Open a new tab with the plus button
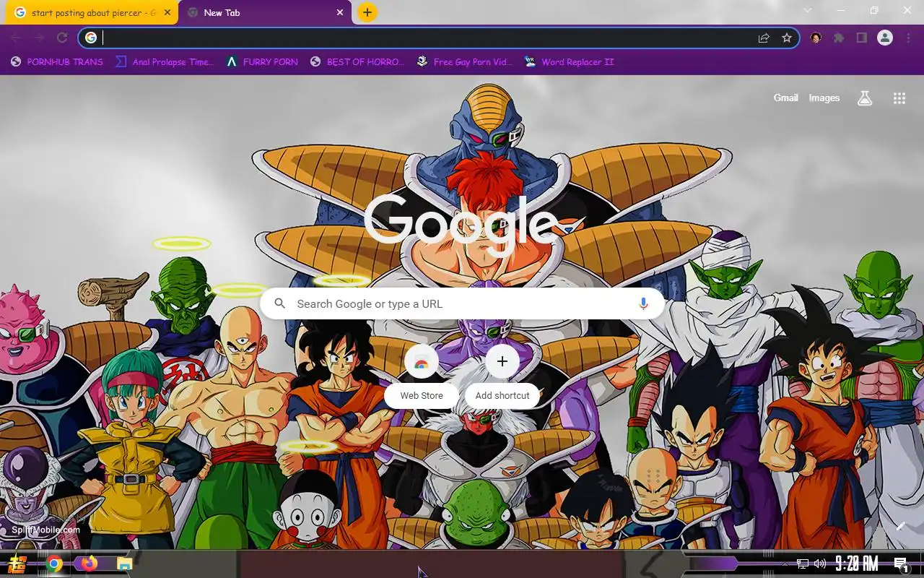Viewport: 924px width, 578px height. coord(367,12)
